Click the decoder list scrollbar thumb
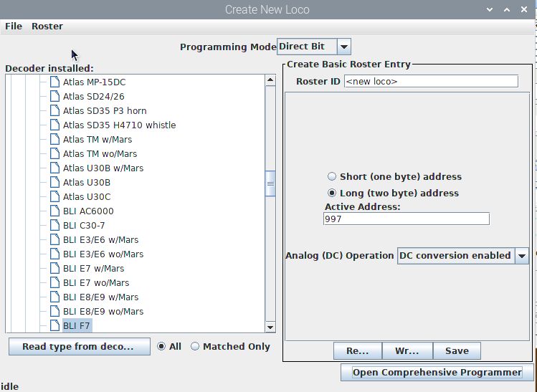Screen dimensions: 537x392 pyautogui.click(x=270, y=183)
